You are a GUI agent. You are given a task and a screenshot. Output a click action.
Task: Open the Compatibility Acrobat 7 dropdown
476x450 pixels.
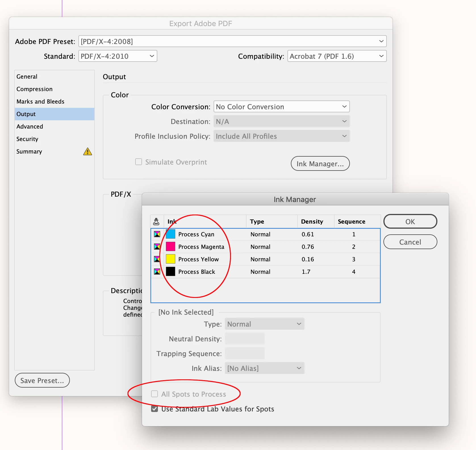337,56
